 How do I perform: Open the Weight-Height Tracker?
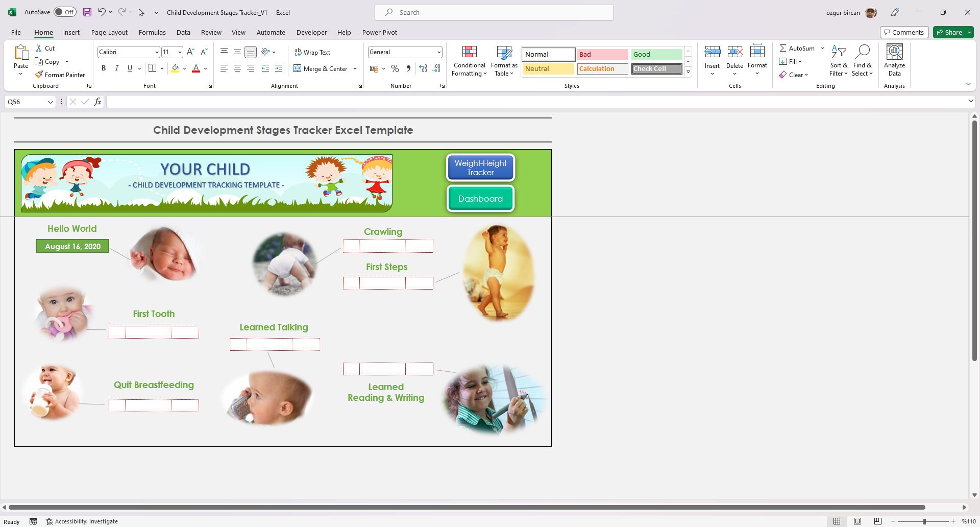pyautogui.click(x=480, y=167)
